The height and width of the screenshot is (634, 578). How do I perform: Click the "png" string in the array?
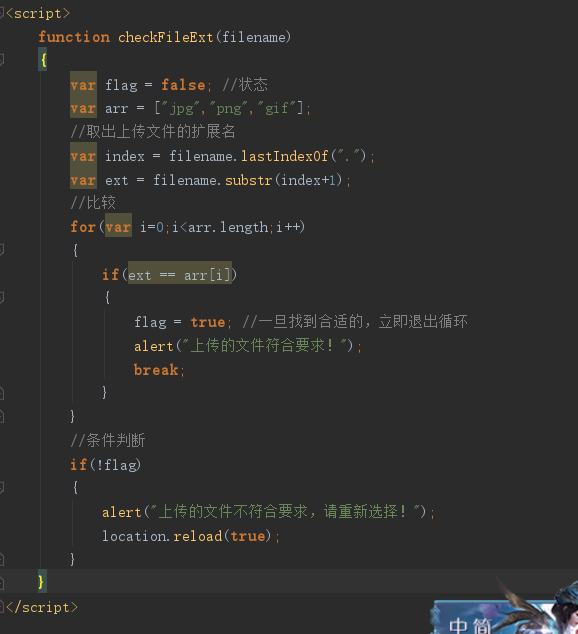(228, 108)
